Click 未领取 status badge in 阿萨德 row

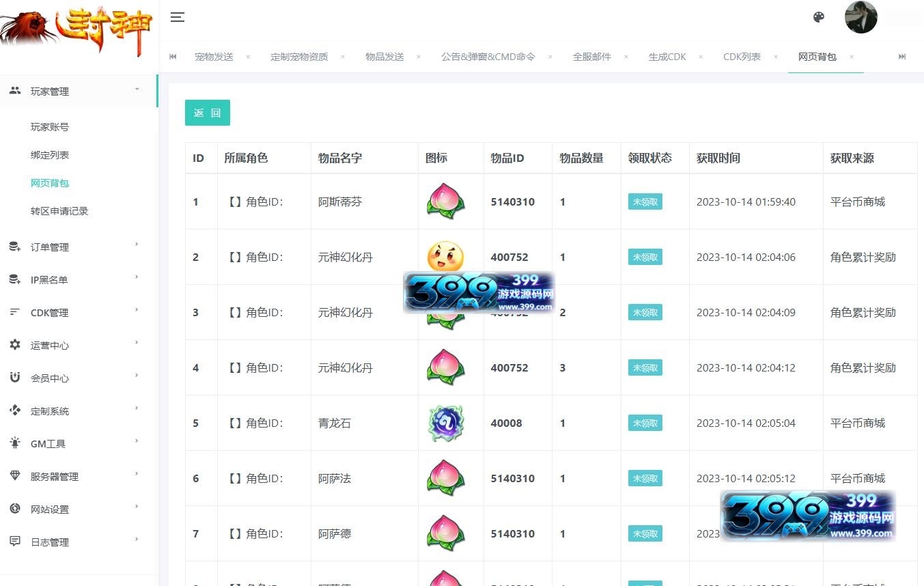click(x=645, y=533)
